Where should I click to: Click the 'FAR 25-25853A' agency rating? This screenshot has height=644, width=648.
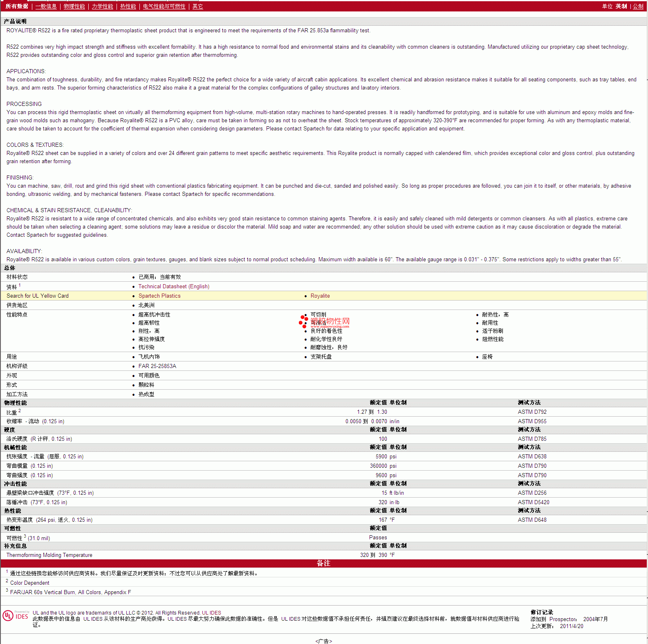(x=157, y=366)
